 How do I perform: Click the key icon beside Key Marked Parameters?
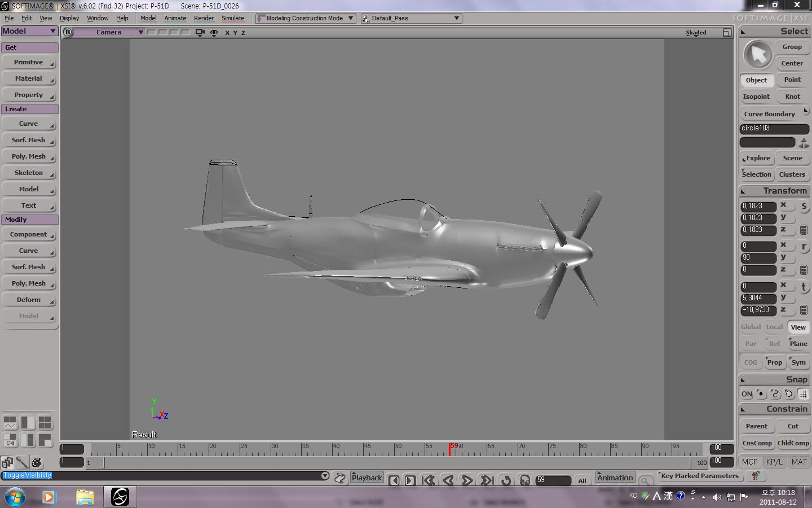(756, 476)
